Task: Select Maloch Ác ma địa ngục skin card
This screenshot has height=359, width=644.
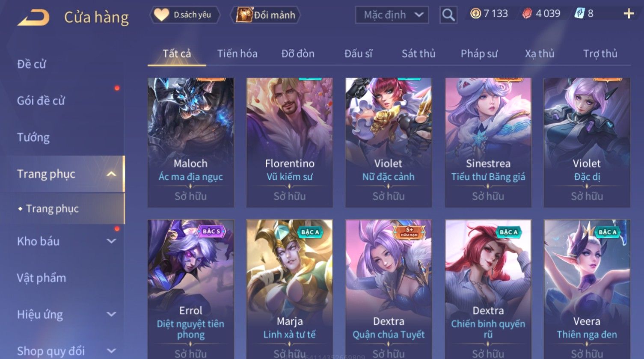Action: 191,142
